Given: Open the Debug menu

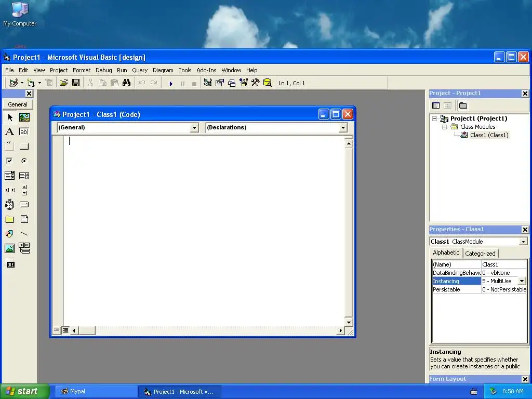Looking at the screenshot, I should pyautogui.click(x=104, y=70).
